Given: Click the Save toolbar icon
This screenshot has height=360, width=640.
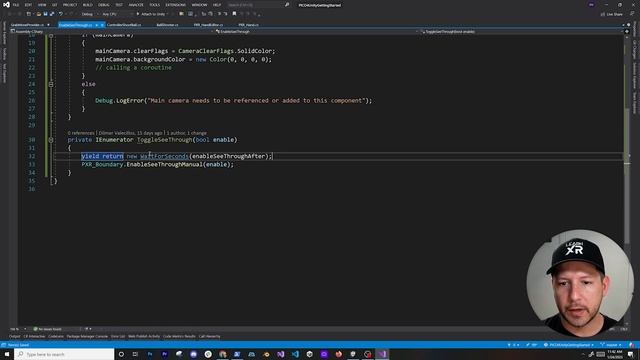Looking at the screenshot, I should tap(45, 14).
